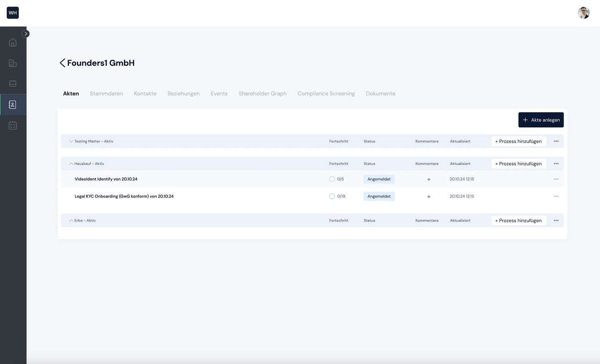Screen dimensions: 600x364
Task: Open the task checklist icon in sidebar
Action: [x=13, y=125]
